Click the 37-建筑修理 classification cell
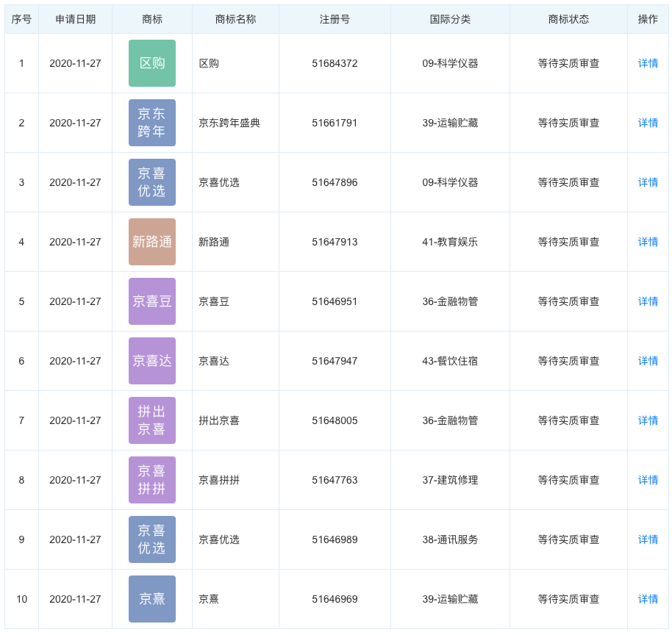This screenshot has height=635, width=672. click(450, 480)
